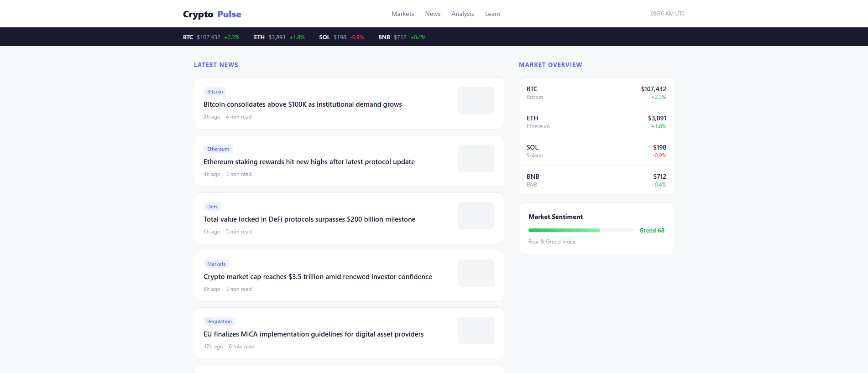Click the Bitcoin category tag on the news card
868x373 pixels.
point(215,92)
